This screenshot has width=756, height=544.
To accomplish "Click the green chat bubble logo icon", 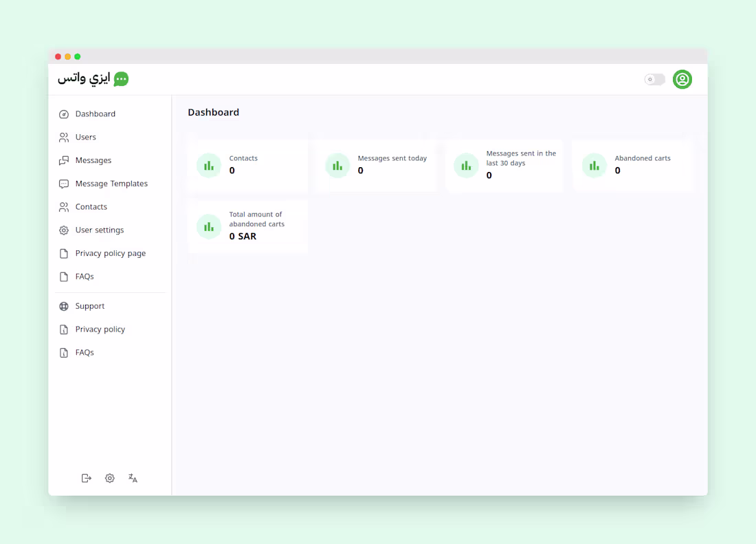I will point(122,79).
